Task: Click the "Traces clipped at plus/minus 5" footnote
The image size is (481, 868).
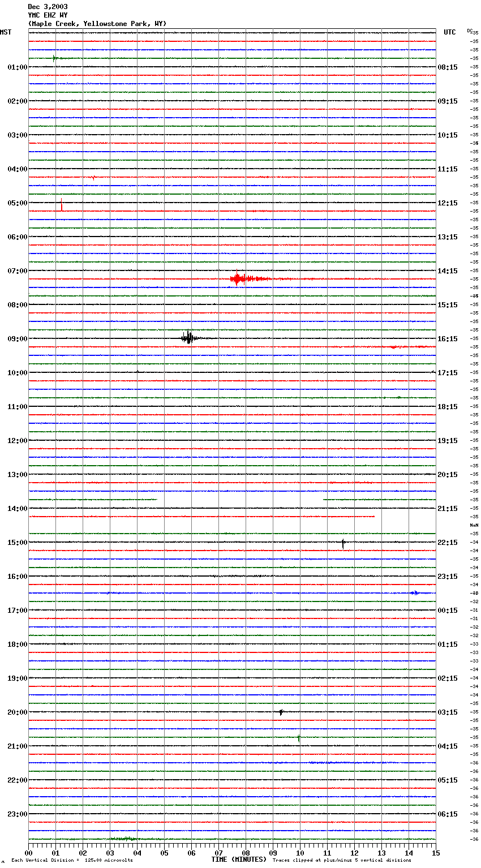Action: [x=342, y=860]
